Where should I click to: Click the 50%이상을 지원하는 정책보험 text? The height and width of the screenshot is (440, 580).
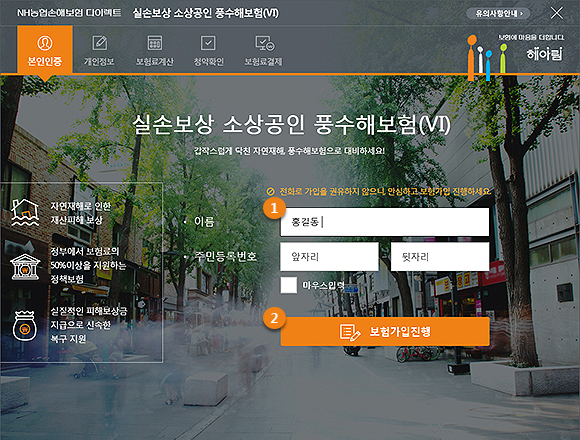click(88, 272)
